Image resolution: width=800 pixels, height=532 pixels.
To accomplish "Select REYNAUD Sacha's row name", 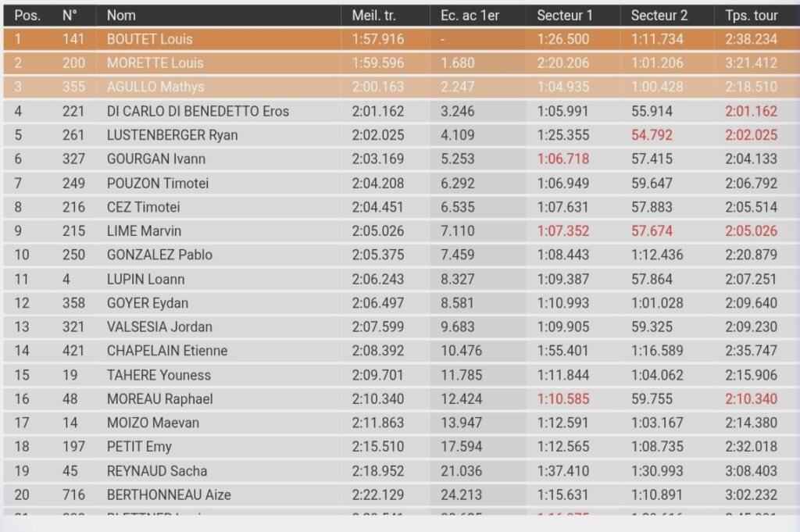I will point(156,471).
